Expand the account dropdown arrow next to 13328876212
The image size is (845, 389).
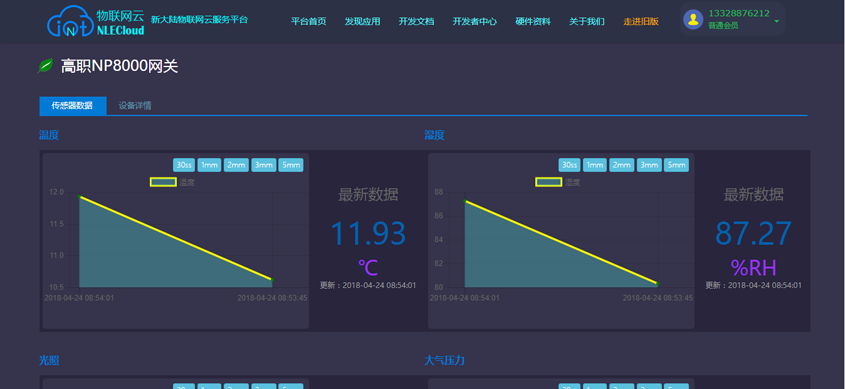point(777,22)
